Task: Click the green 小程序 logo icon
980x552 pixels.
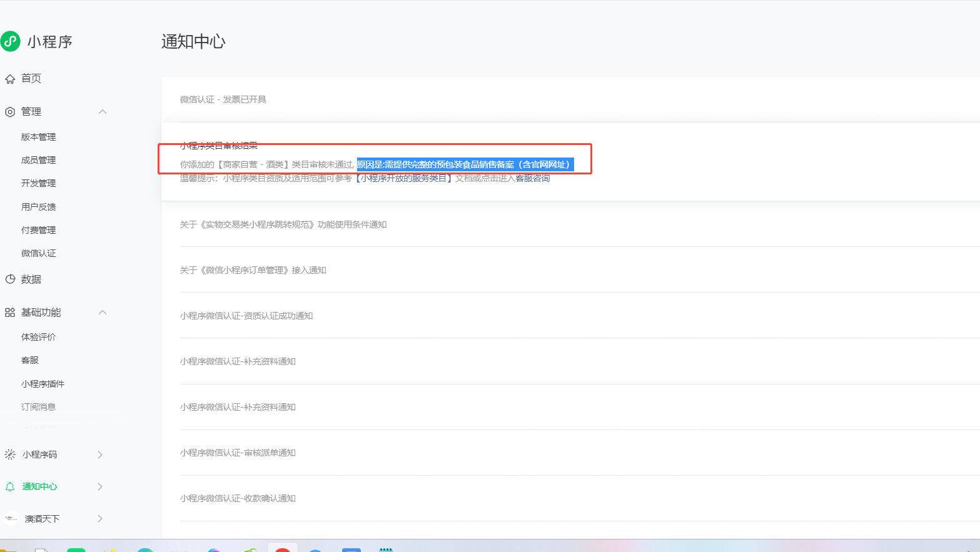Action: point(11,41)
